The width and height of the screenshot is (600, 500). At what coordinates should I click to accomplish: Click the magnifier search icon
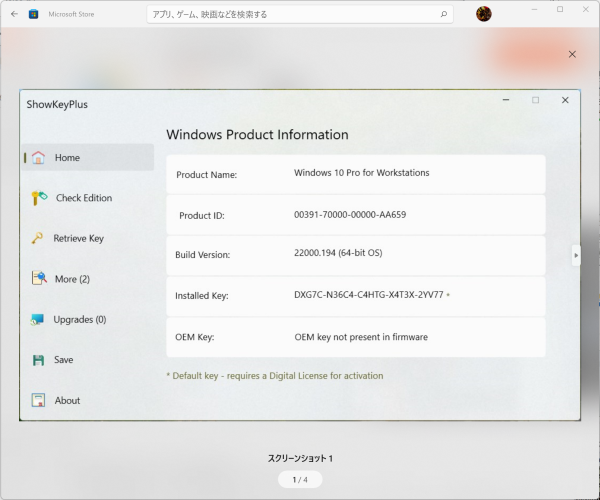point(443,14)
